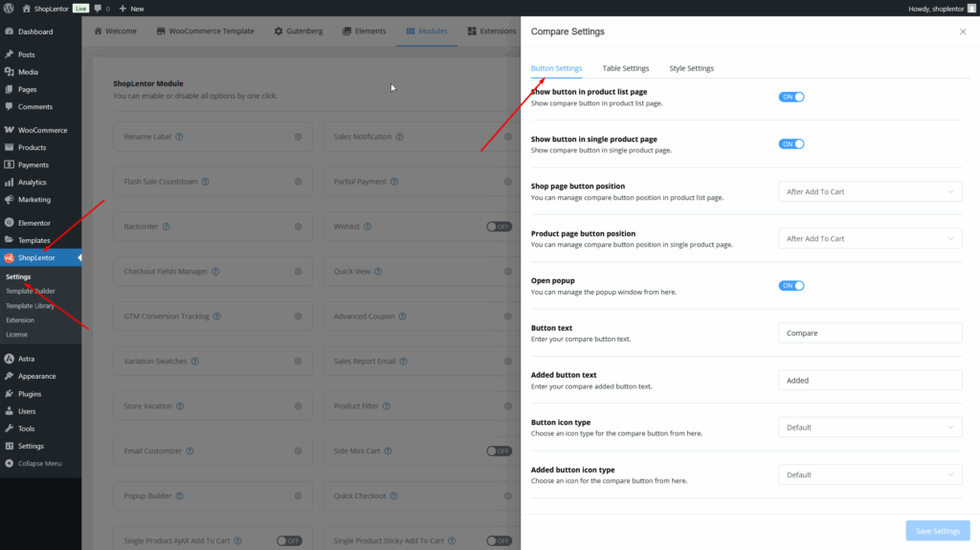Image resolution: width=980 pixels, height=550 pixels.
Task: Open Popup Builder gear settings icon
Action: [x=298, y=496]
